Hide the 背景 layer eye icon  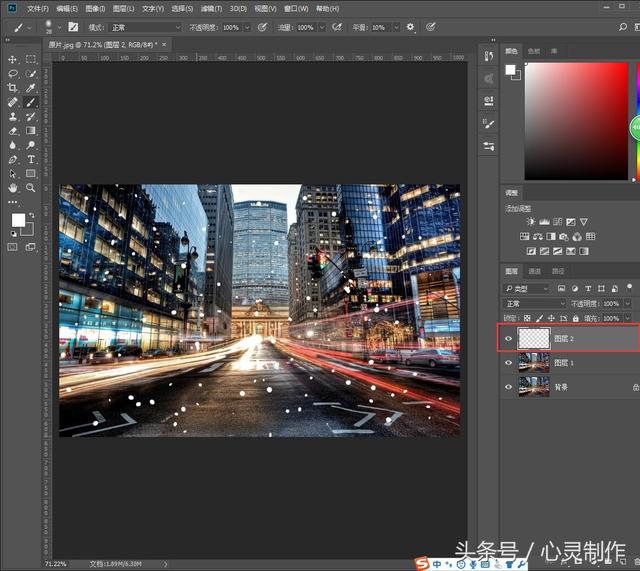pos(509,386)
